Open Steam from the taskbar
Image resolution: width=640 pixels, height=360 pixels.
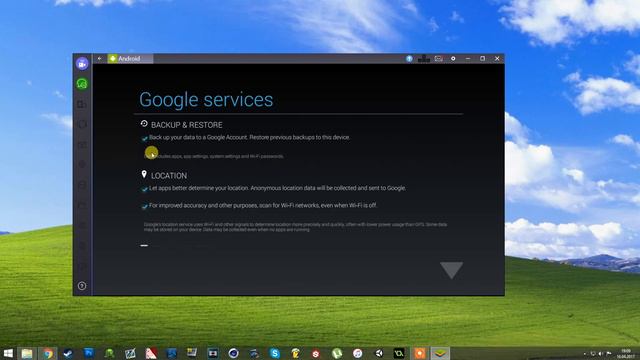point(68,353)
